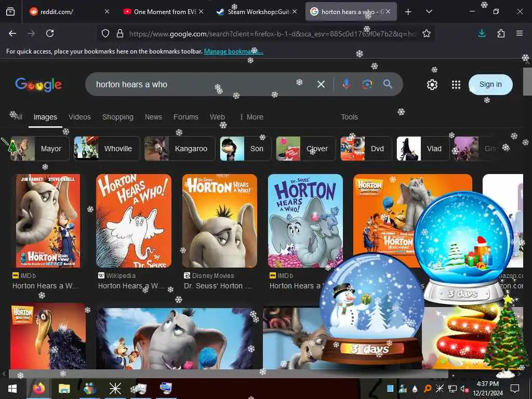The height and width of the screenshot is (399, 532).
Task: Open the Firefox downloads panel
Action: pos(482,33)
